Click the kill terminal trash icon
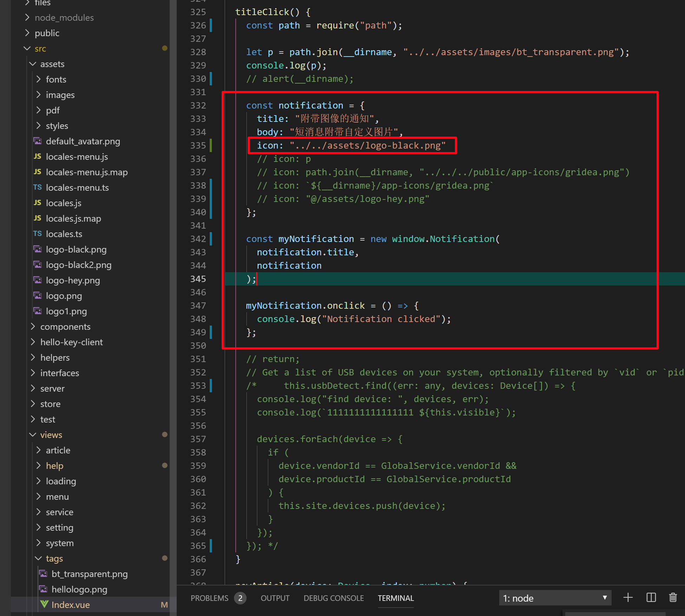 [x=673, y=597]
